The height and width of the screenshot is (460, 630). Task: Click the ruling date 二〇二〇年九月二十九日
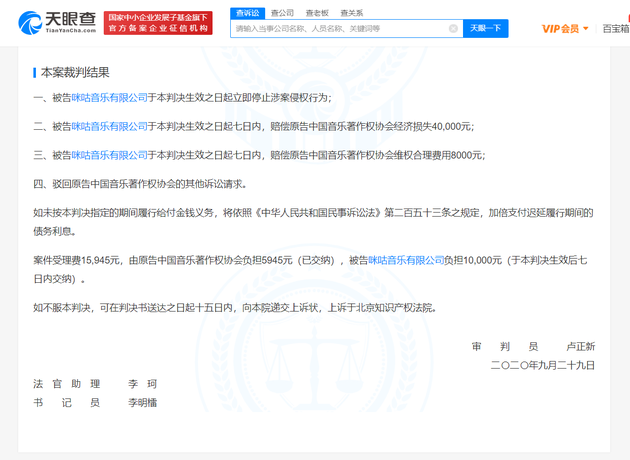pyautogui.click(x=543, y=365)
